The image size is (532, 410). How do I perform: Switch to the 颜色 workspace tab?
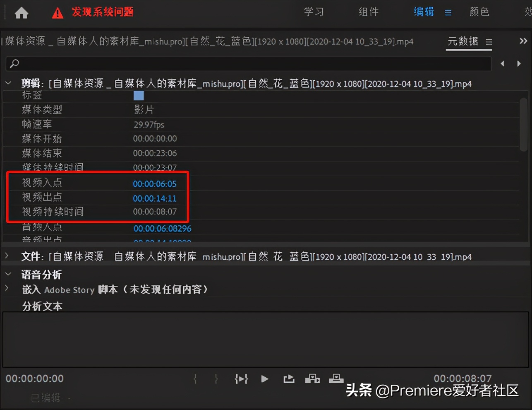(x=479, y=12)
